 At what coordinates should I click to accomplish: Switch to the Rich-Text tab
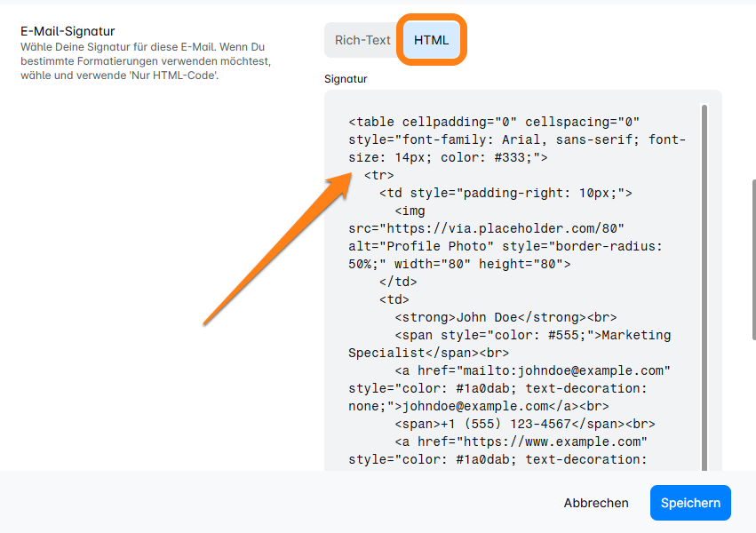point(362,40)
